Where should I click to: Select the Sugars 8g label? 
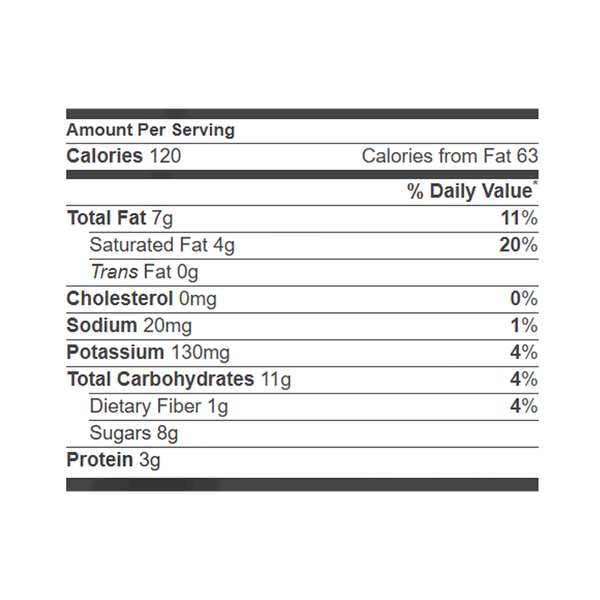click(133, 433)
